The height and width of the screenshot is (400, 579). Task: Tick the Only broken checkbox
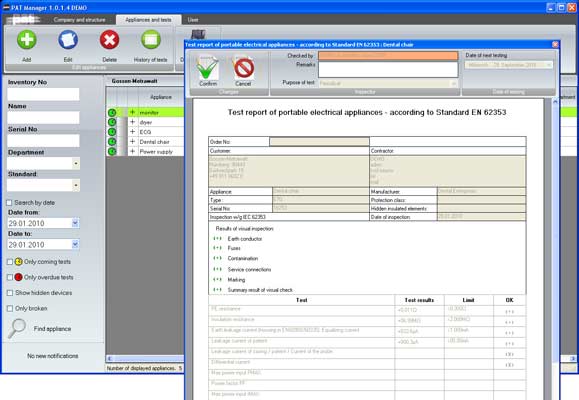click(10, 308)
